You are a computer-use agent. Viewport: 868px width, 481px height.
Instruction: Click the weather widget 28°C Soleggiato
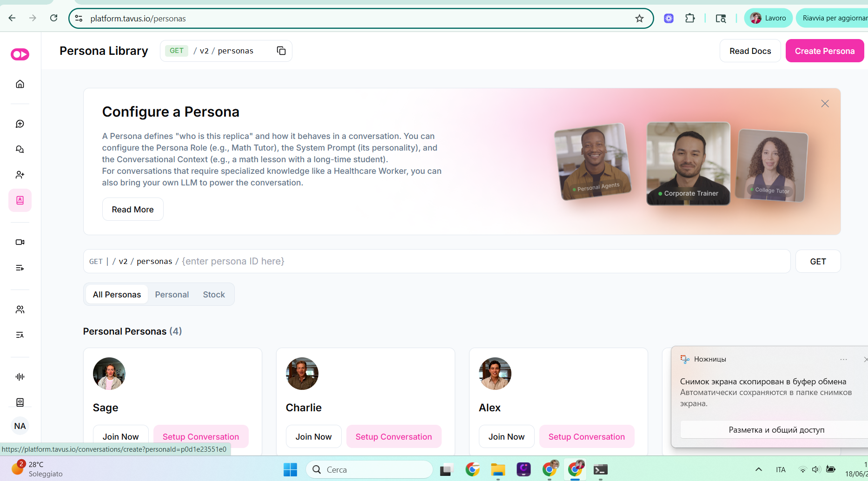[x=37, y=469]
